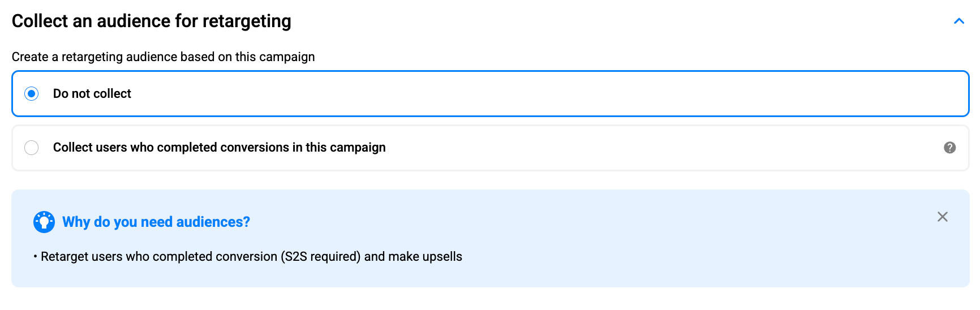Image resolution: width=980 pixels, height=310 pixels.
Task: Click the "(S2S required)" text in the tip
Action: [x=320, y=257]
